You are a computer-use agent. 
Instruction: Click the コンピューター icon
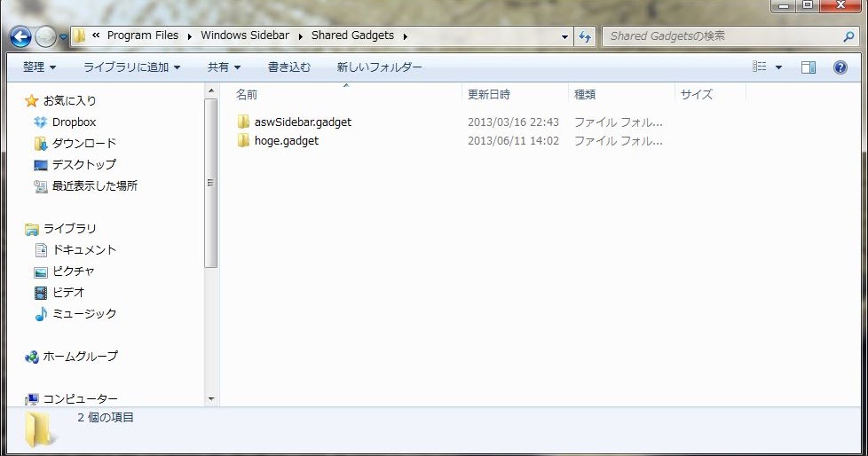(x=32, y=399)
